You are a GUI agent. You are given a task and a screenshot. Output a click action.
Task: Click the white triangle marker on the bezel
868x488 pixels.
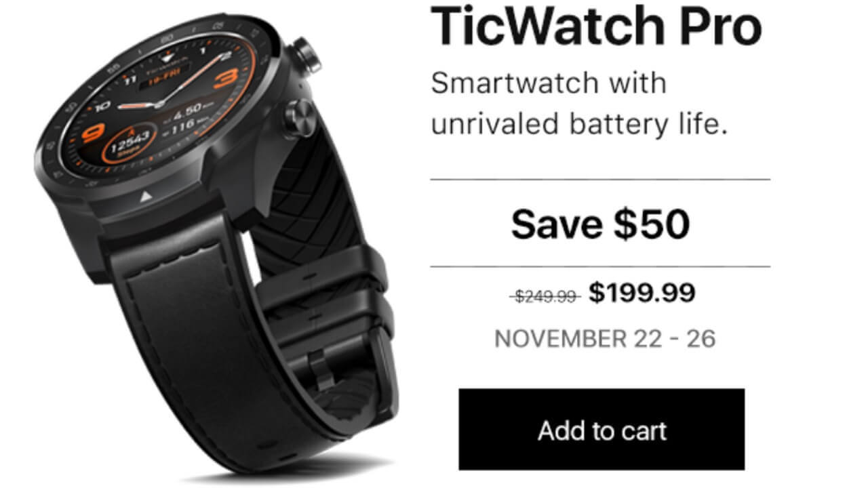tap(145, 197)
